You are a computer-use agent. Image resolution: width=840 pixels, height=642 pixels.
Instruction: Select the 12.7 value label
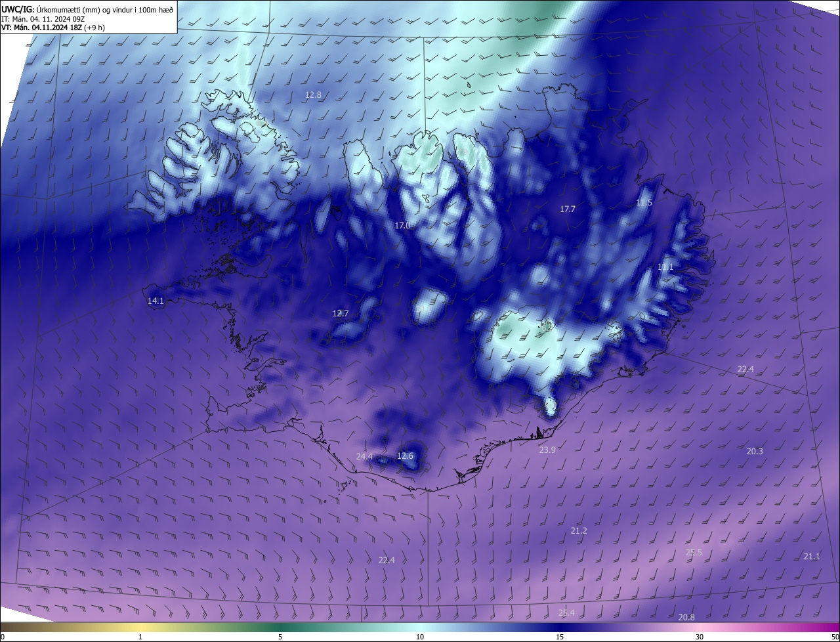point(341,313)
